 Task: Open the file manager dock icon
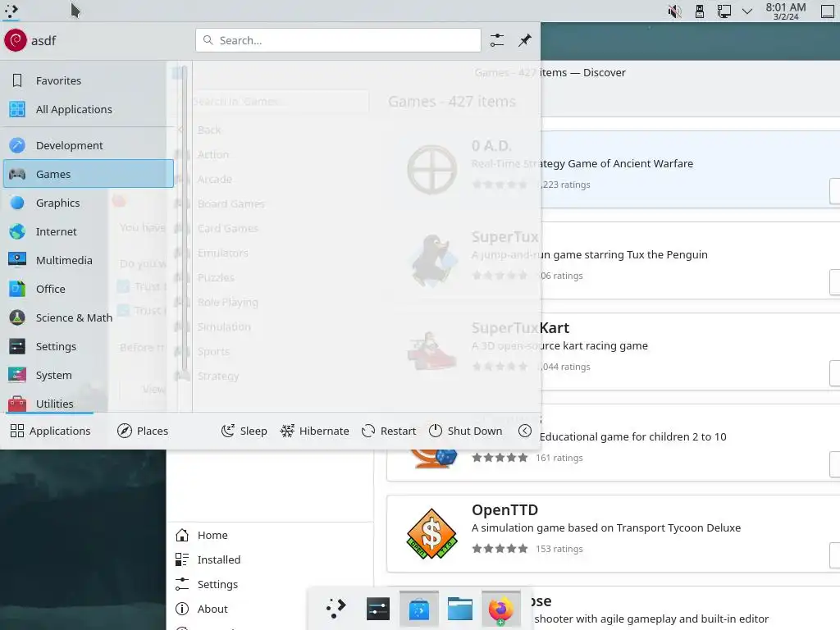click(x=459, y=609)
